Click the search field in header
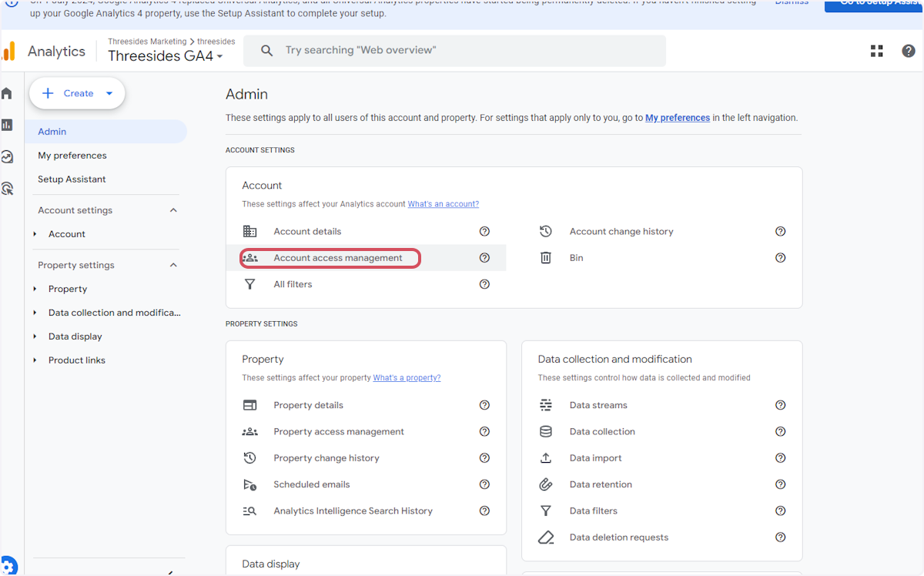Viewport: 924px width, 576px height. pyautogui.click(x=454, y=51)
